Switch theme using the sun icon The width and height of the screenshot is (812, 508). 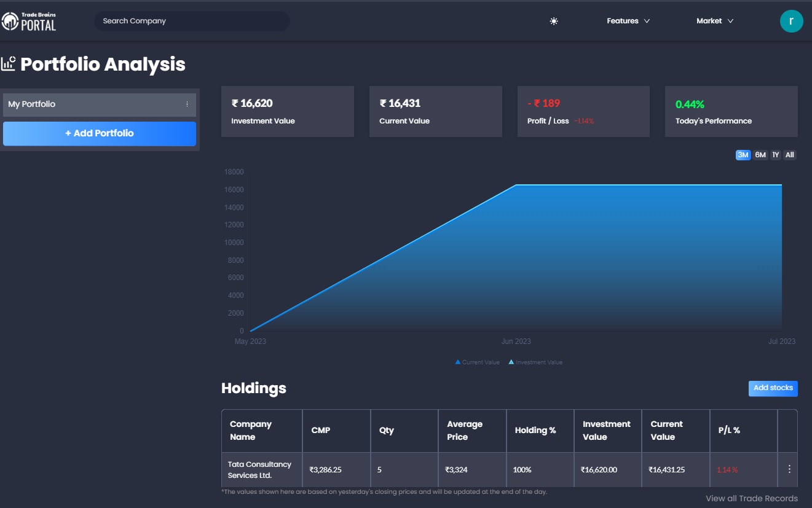553,20
